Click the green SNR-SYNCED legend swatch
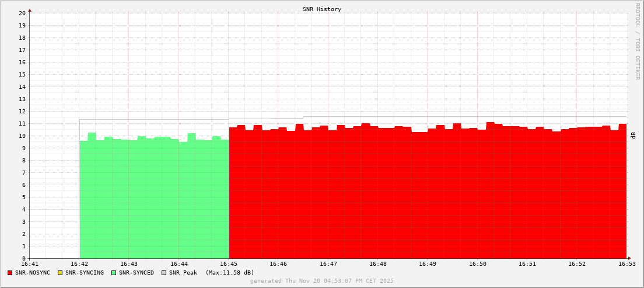The image size is (644, 288). (114, 273)
